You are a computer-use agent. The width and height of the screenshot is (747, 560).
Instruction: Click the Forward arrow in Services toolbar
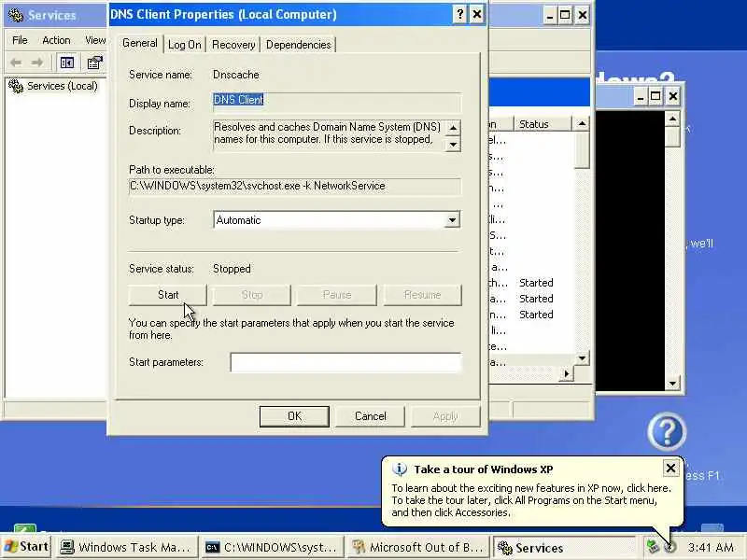(36, 63)
